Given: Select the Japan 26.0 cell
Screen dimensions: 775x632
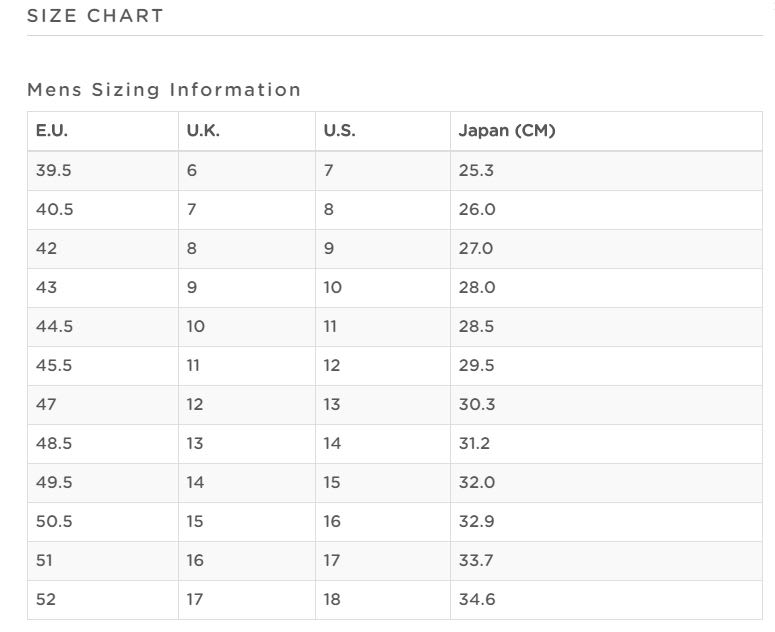Looking at the screenshot, I should [477, 209].
